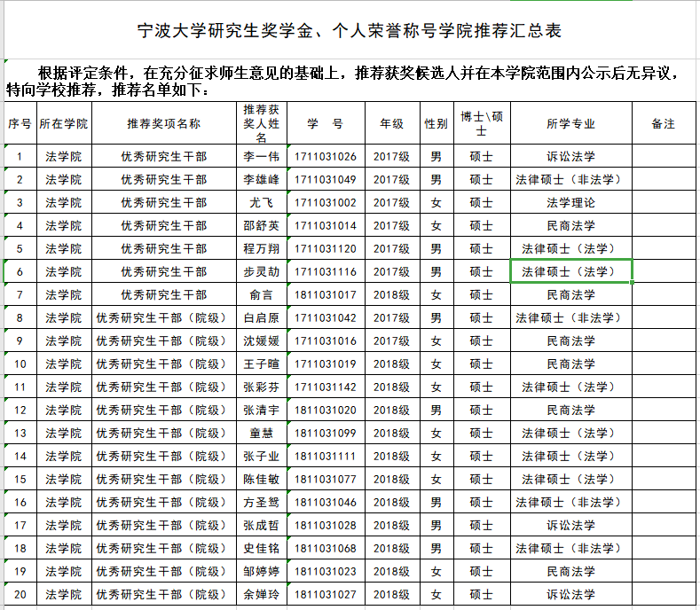Select the cell containing 邵舒英
The width and height of the screenshot is (700, 610).
(262, 226)
